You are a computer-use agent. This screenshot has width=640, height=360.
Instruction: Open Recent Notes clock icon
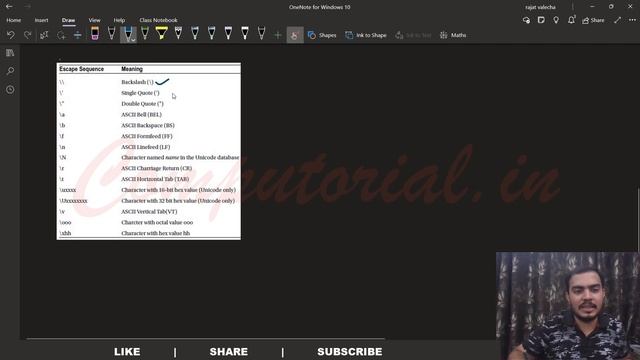point(10,89)
